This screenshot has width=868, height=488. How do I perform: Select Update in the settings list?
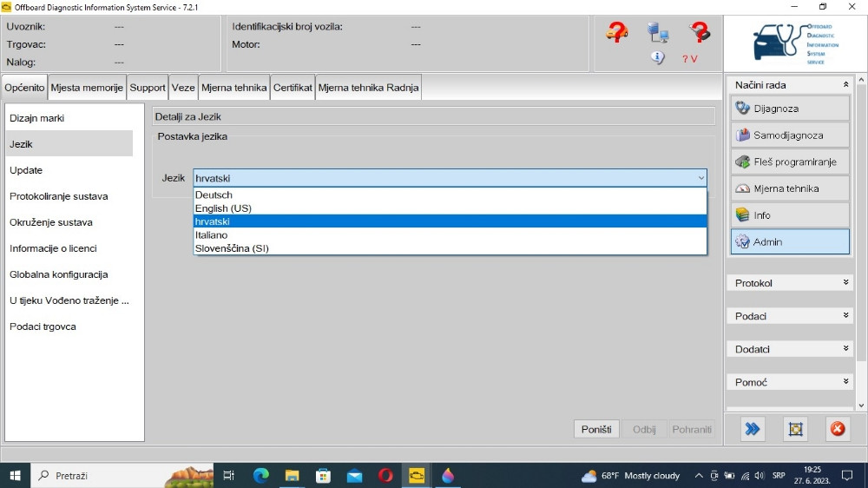(x=69, y=170)
